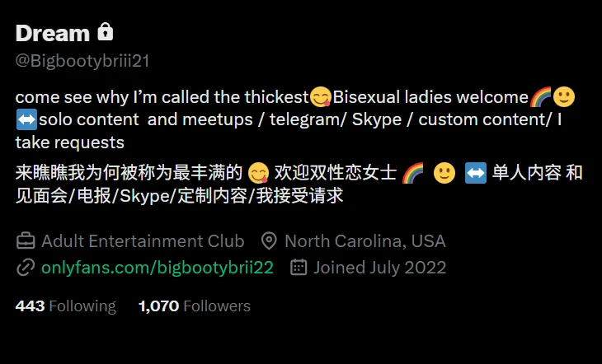Click the rainbow emoji in the Chinese bio
This screenshot has width=602, height=364.
(x=412, y=173)
